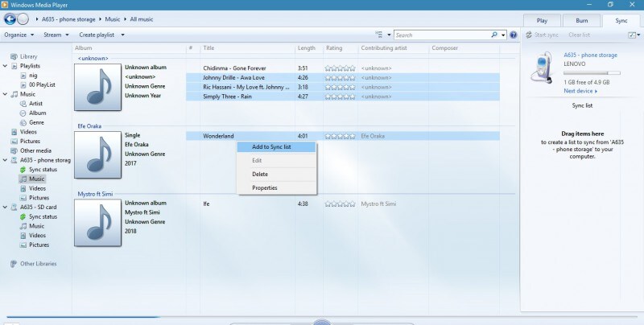
Task: Click the Efe Oraka group header
Action: (x=89, y=126)
